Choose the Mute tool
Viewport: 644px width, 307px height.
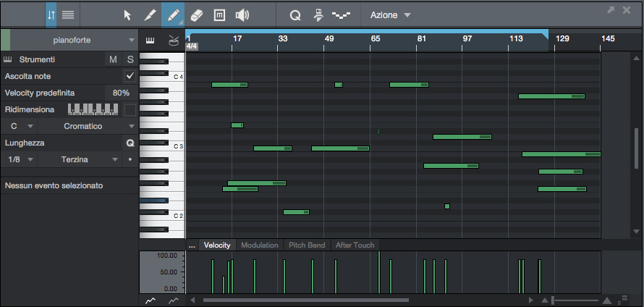pos(219,14)
